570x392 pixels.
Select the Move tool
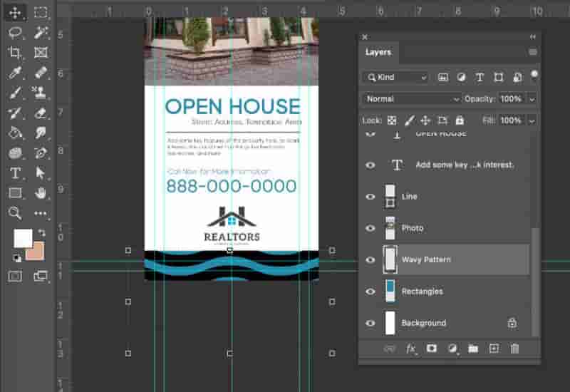(15, 13)
